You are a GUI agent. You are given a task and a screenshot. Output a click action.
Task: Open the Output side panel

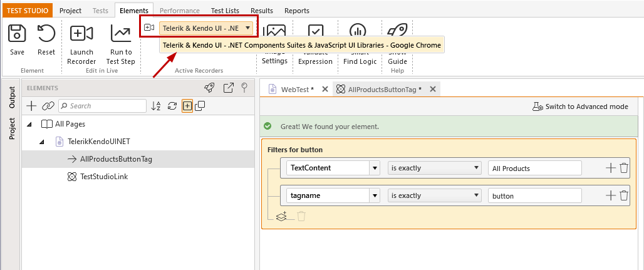(12, 97)
